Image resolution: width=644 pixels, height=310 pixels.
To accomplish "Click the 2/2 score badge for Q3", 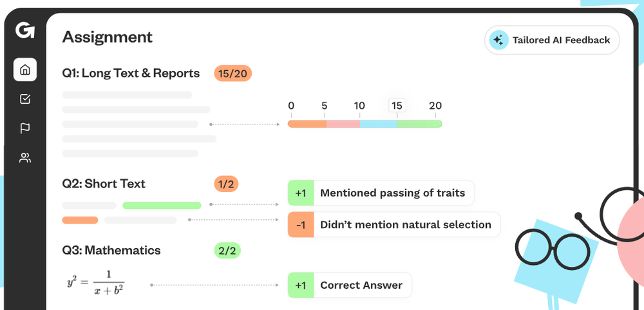I will [x=227, y=251].
